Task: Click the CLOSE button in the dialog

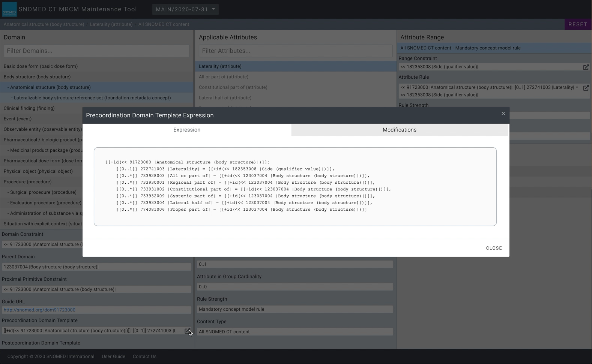Action: (x=494, y=248)
